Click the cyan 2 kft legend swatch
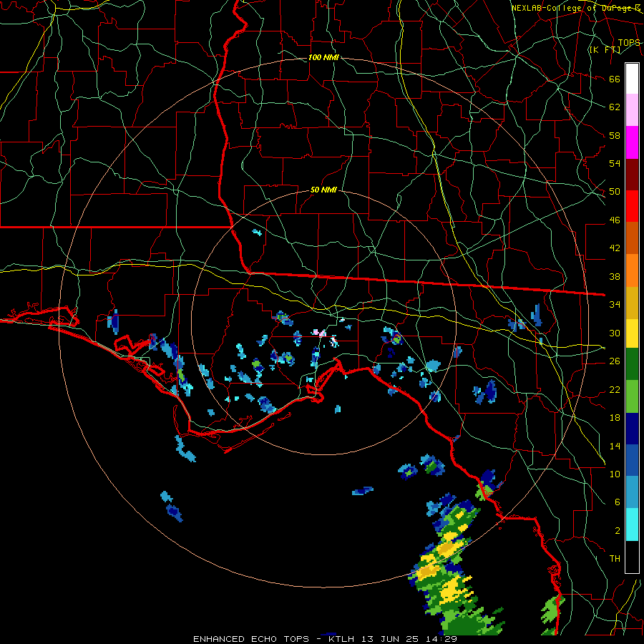 click(632, 525)
